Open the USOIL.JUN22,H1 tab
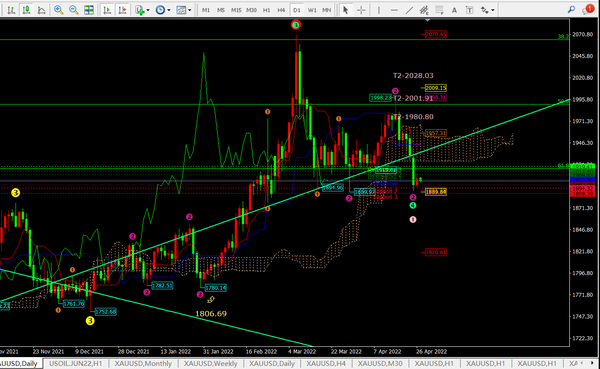The height and width of the screenshot is (369, 600). [76, 364]
